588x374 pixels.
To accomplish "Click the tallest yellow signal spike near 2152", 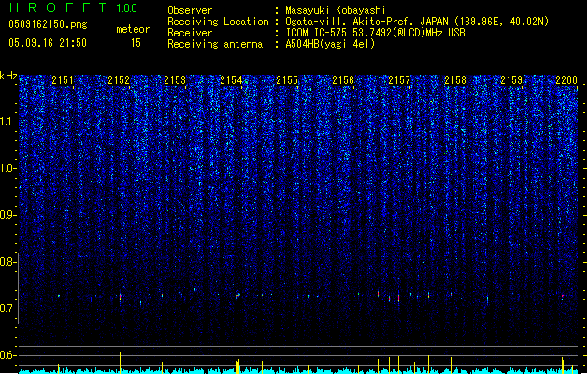I will point(120,363).
